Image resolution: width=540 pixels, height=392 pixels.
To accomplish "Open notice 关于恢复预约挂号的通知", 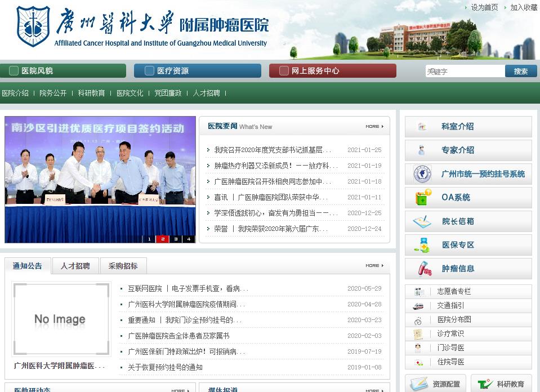I will click(165, 368).
